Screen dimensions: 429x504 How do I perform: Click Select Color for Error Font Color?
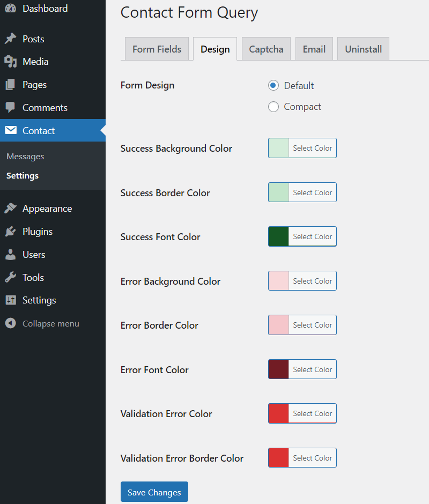[313, 369]
